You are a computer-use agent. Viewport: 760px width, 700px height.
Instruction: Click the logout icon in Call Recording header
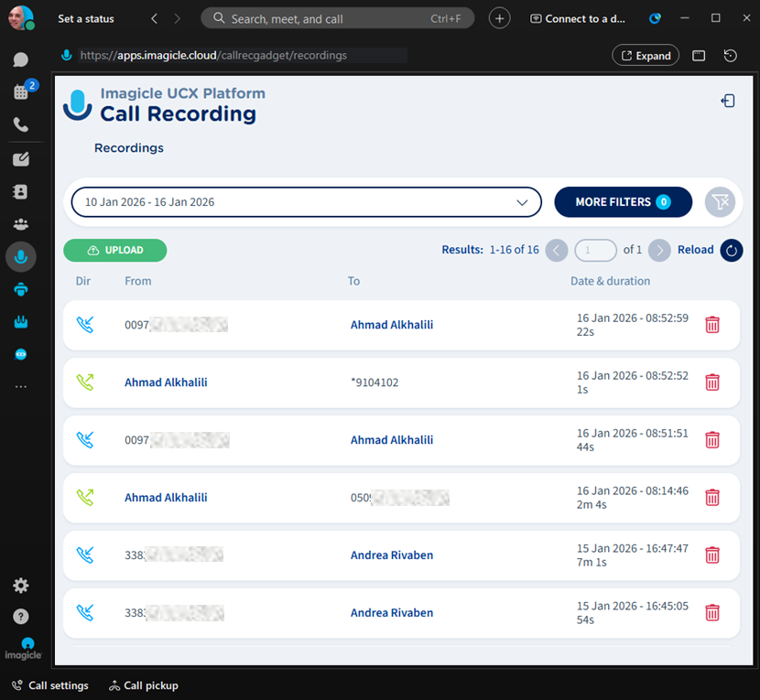728,102
